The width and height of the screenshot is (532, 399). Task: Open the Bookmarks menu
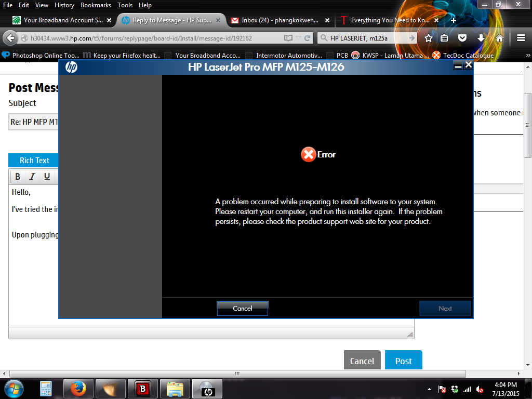pos(96,5)
